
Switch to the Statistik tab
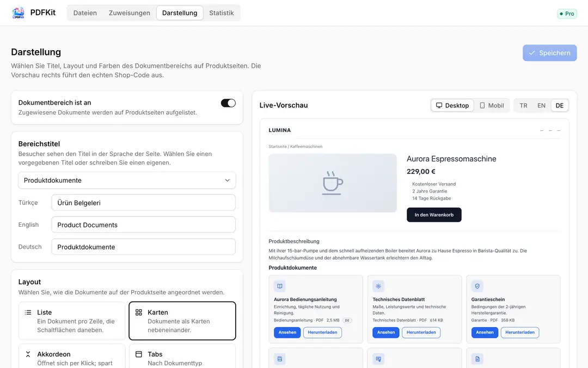221,13
